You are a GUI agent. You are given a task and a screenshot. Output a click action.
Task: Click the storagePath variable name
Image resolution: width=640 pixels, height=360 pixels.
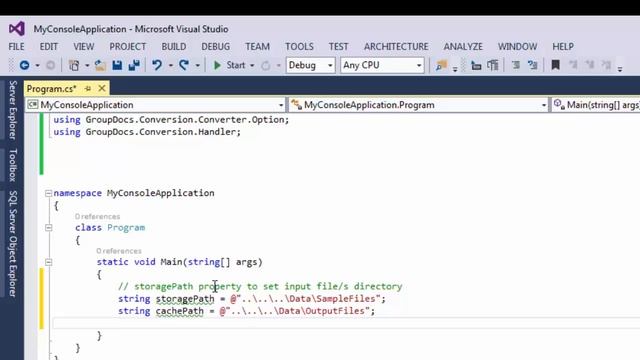185,299
